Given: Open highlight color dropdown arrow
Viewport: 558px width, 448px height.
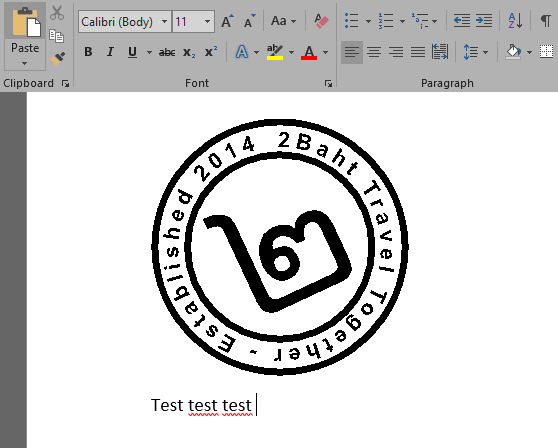Looking at the screenshot, I should tap(291, 53).
